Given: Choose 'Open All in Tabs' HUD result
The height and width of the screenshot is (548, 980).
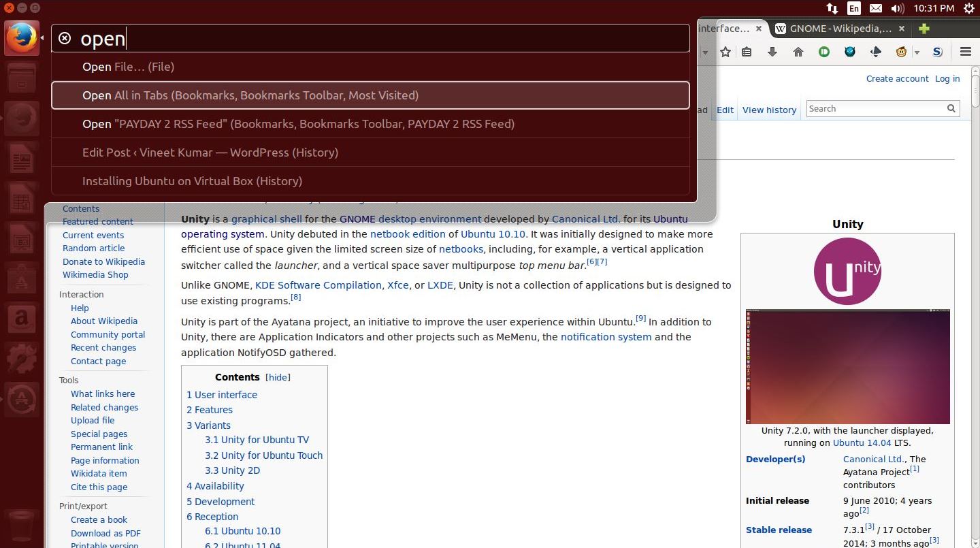Looking at the screenshot, I should [371, 95].
